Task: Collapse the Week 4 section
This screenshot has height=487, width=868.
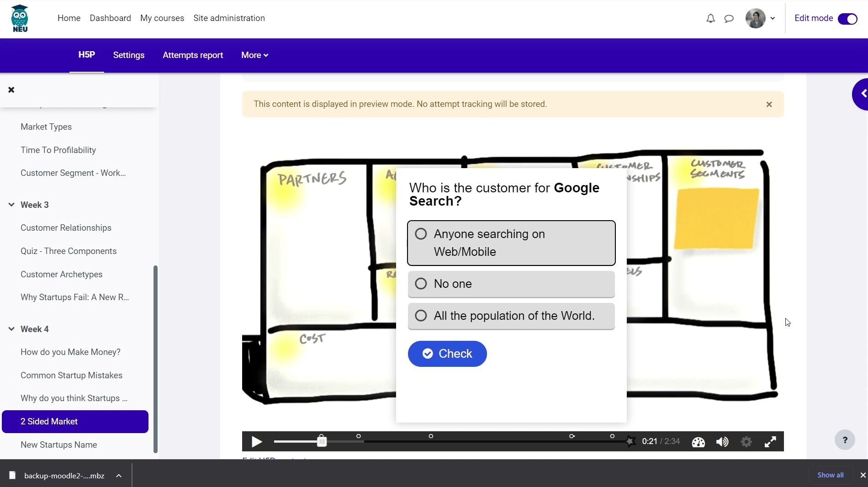Action: click(x=11, y=329)
